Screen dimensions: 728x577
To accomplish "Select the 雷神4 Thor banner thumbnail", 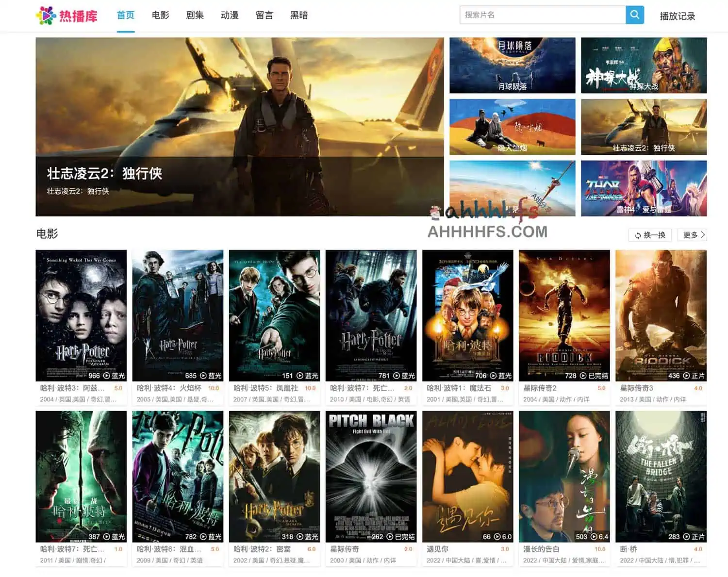I will [644, 188].
